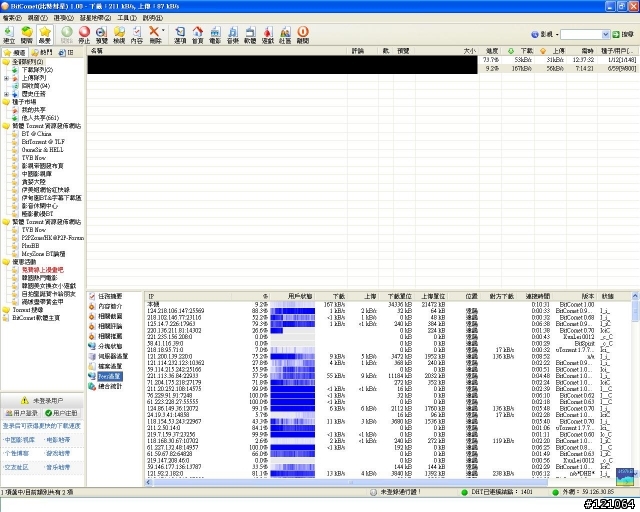Select 綜合統計 statistics entry
The height and width of the screenshot is (512, 640).
(x=110, y=386)
